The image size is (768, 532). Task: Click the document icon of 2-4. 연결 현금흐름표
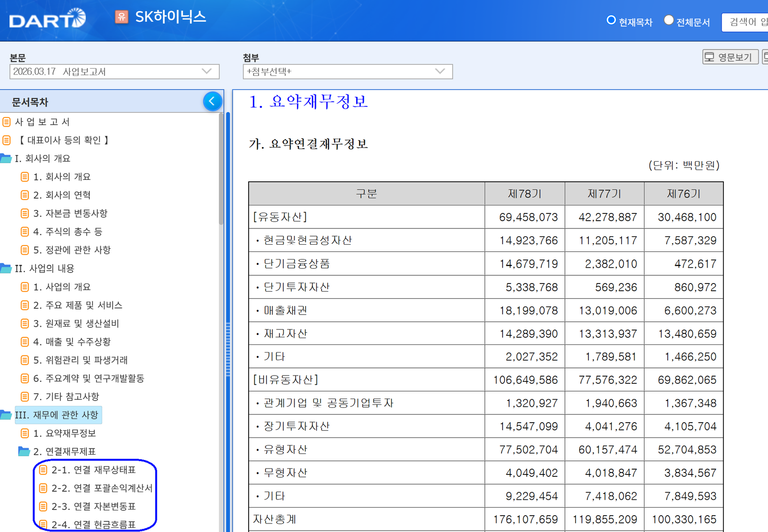click(x=43, y=524)
